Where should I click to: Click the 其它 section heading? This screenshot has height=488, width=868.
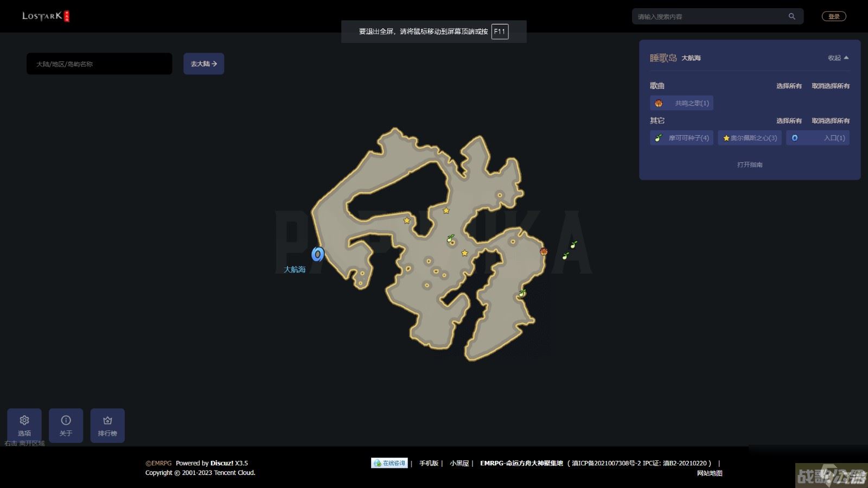point(657,121)
